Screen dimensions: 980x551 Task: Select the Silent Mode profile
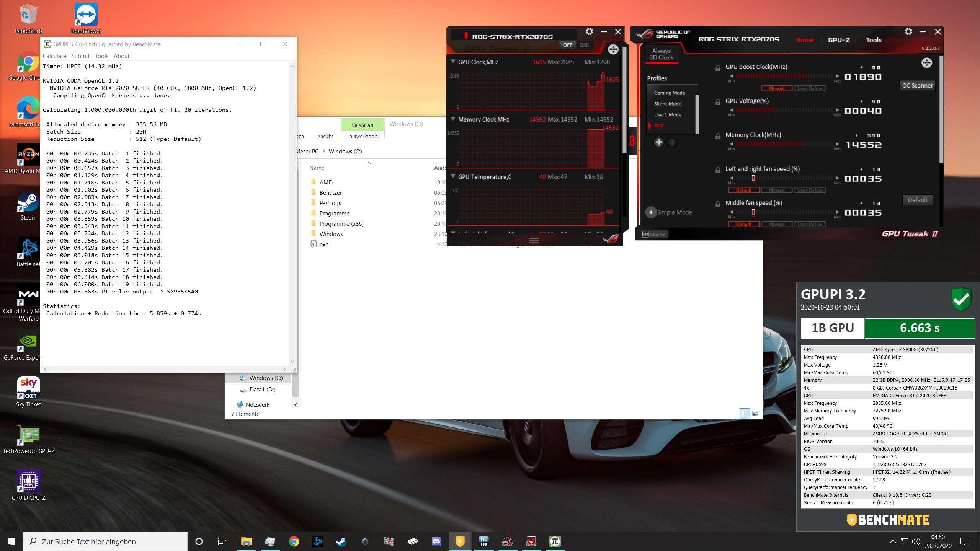tap(668, 104)
